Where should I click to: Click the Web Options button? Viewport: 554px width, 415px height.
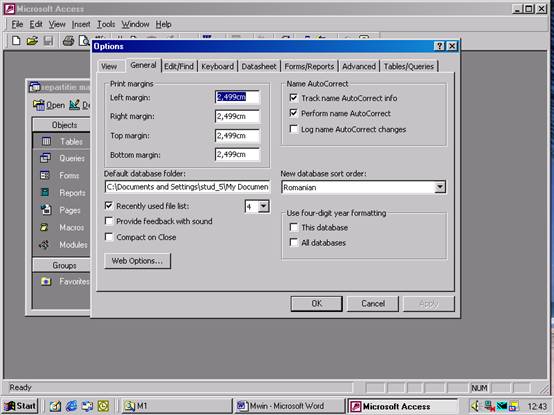(x=137, y=261)
